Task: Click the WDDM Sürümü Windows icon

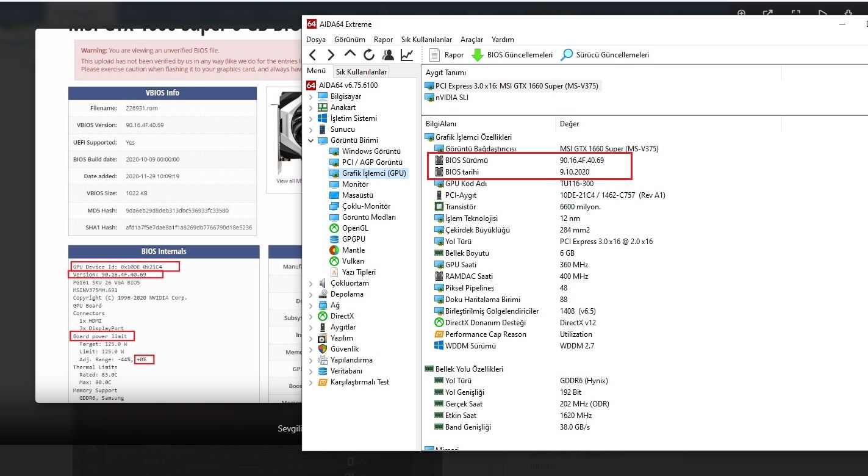Action: pos(439,346)
